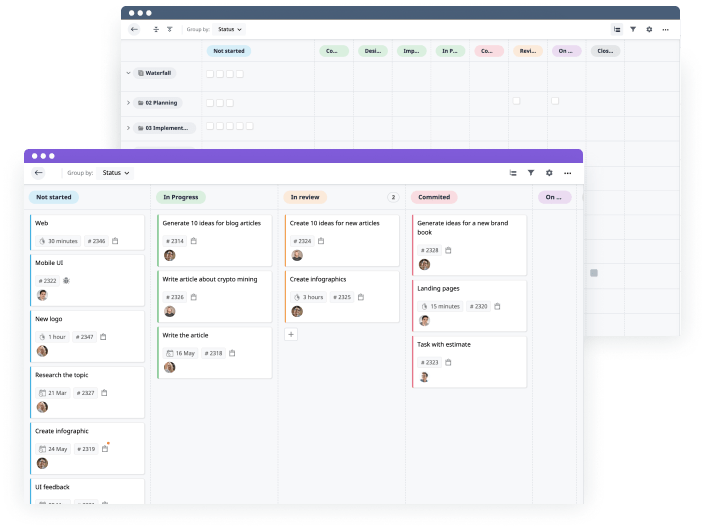Click the expand-all rows icon in the table toolbar

pos(155,30)
